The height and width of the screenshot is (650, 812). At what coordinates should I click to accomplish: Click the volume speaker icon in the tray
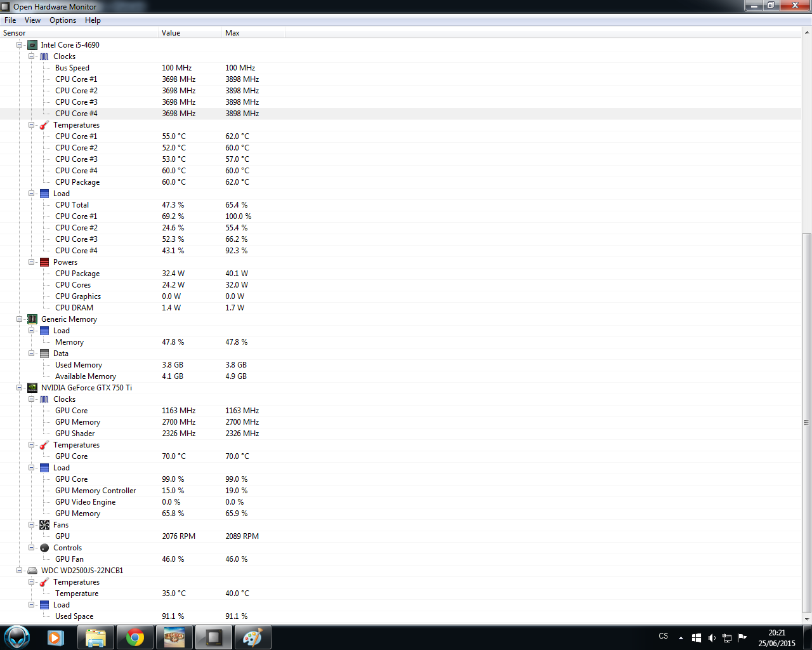tap(712, 638)
